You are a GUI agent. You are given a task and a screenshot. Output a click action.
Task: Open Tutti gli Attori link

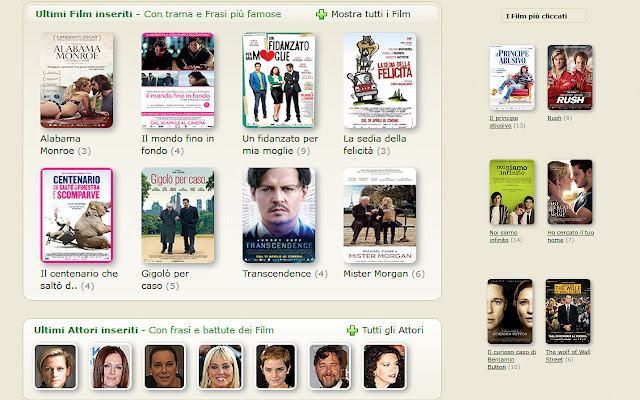393,330
